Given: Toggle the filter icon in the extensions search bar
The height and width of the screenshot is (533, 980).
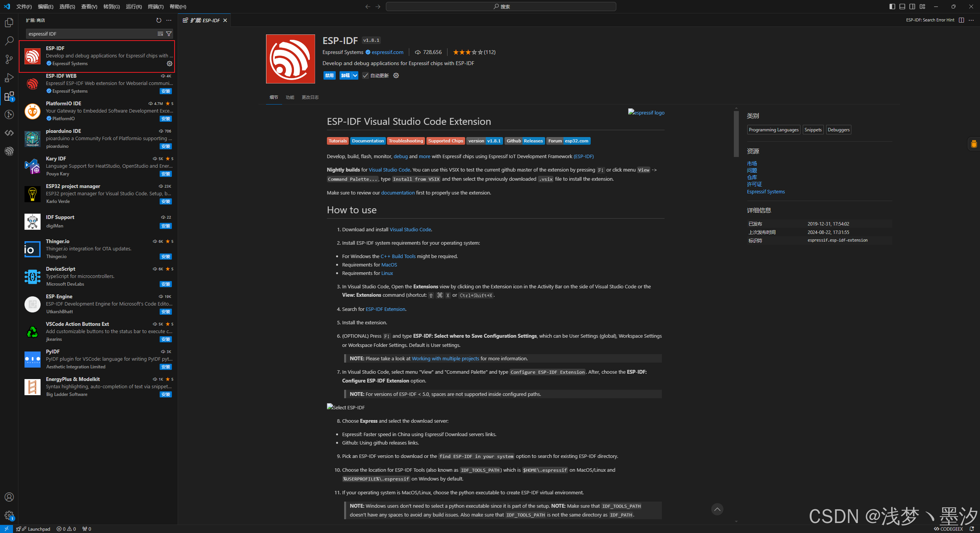Looking at the screenshot, I should [x=169, y=34].
